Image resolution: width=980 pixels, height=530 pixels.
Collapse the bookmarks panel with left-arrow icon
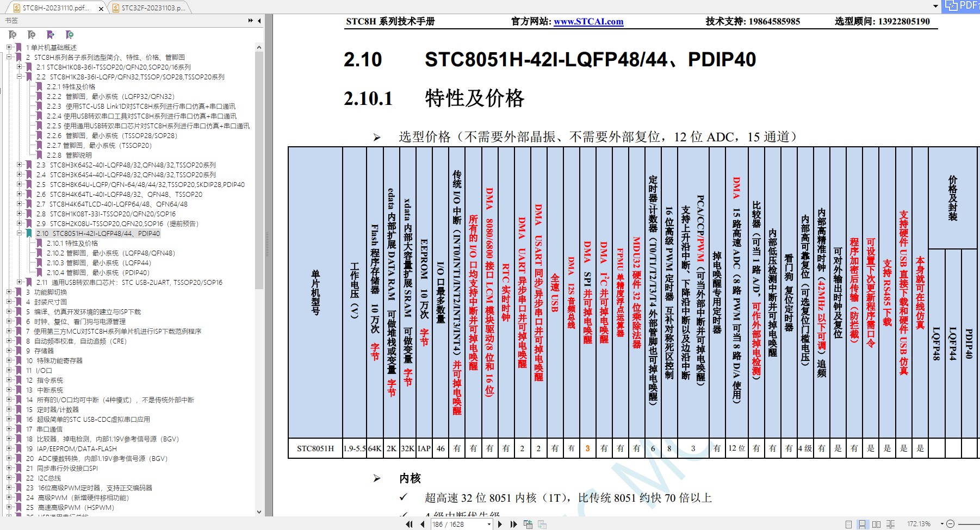[x=259, y=21]
